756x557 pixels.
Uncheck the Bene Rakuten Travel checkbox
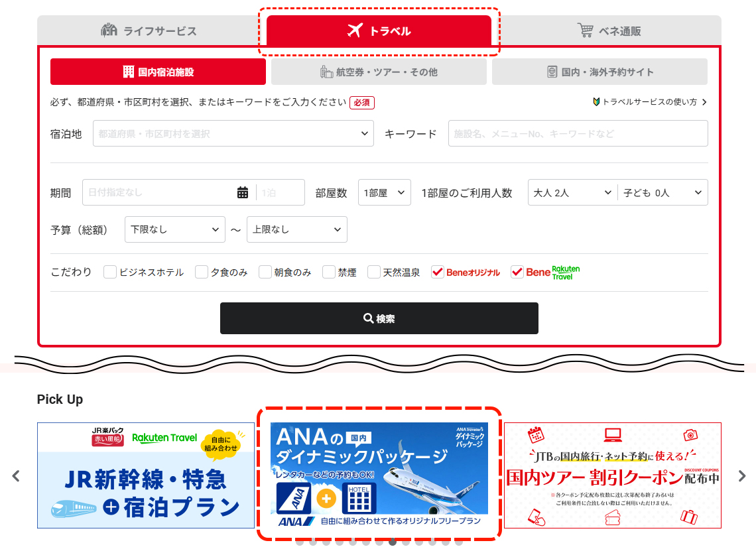point(517,272)
